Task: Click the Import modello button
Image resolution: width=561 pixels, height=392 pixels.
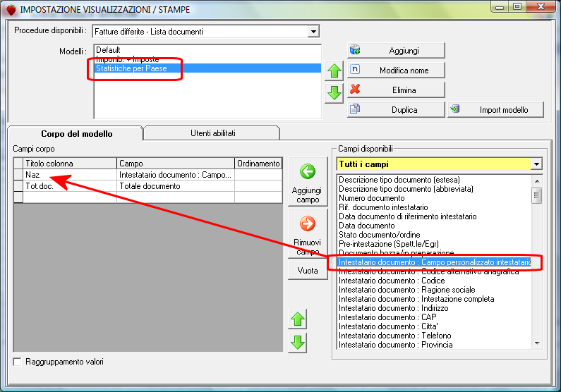Action: pyautogui.click(x=496, y=110)
